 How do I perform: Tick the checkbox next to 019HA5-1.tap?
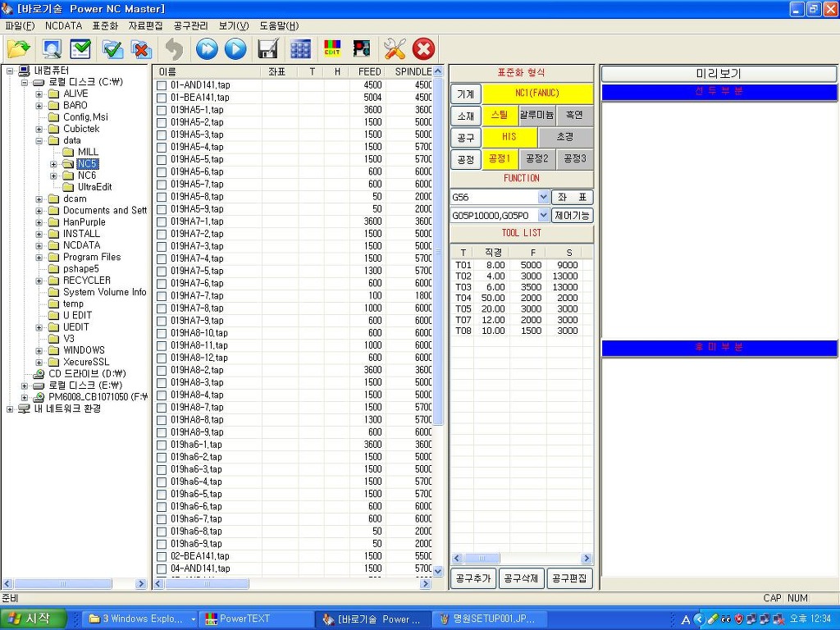(162, 111)
